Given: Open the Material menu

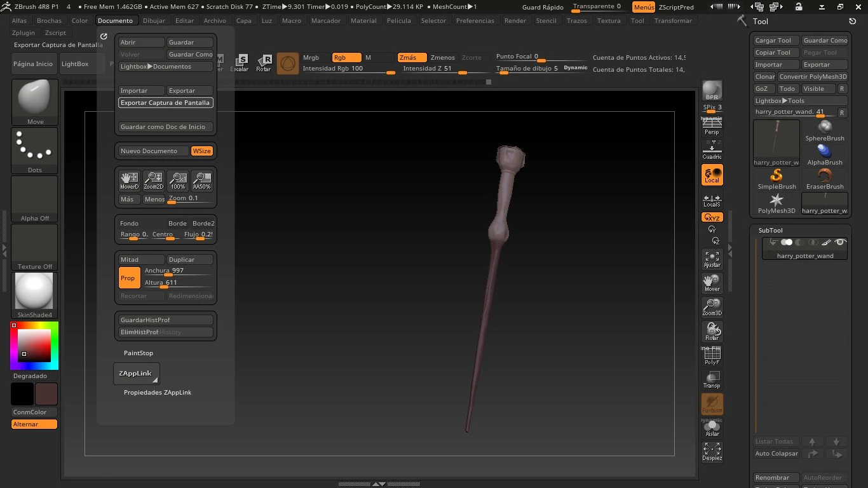Looking at the screenshot, I should (364, 20).
